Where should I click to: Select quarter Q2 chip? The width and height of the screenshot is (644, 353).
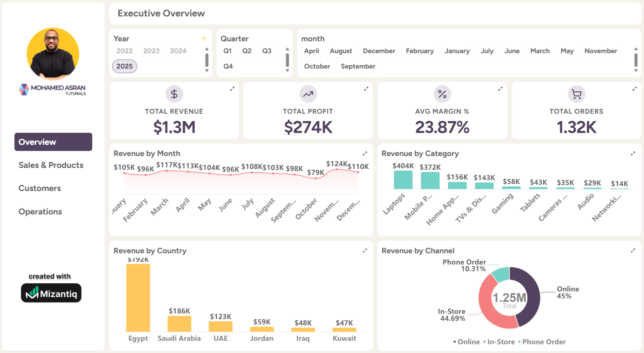pos(247,51)
